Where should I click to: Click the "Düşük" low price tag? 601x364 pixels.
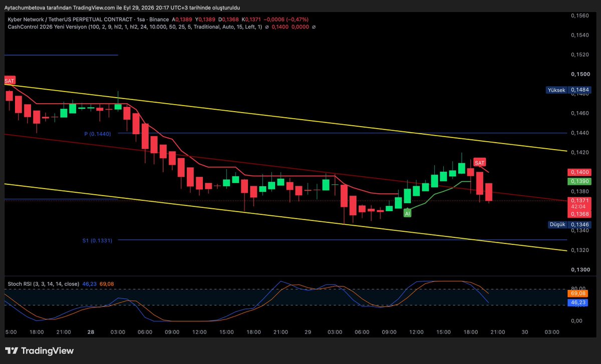click(x=558, y=224)
